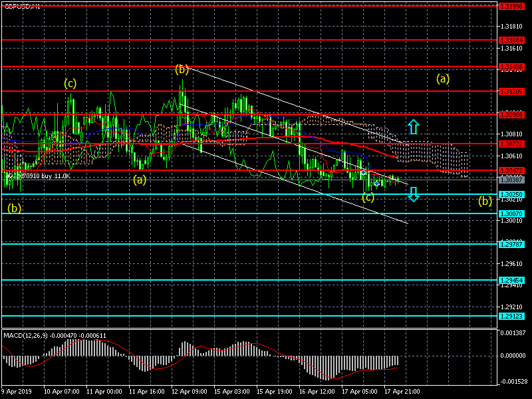Select the 1.30988 resistance price tag
The height and width of the screenshot is (399, 532).
[511, 115]
